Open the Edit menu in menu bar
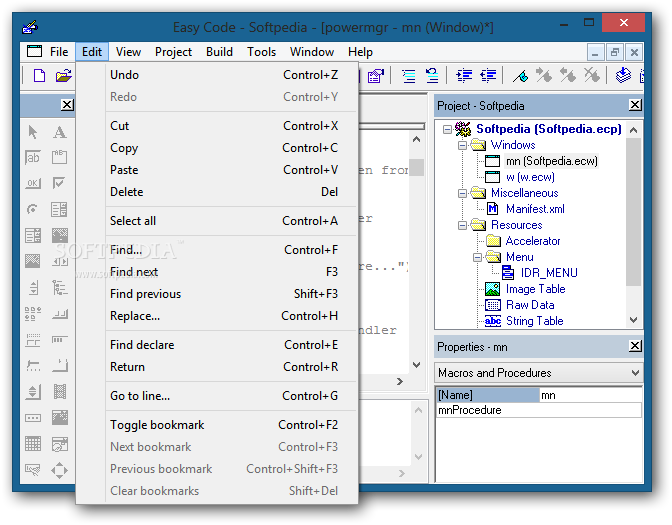 (x=92, y=52)
